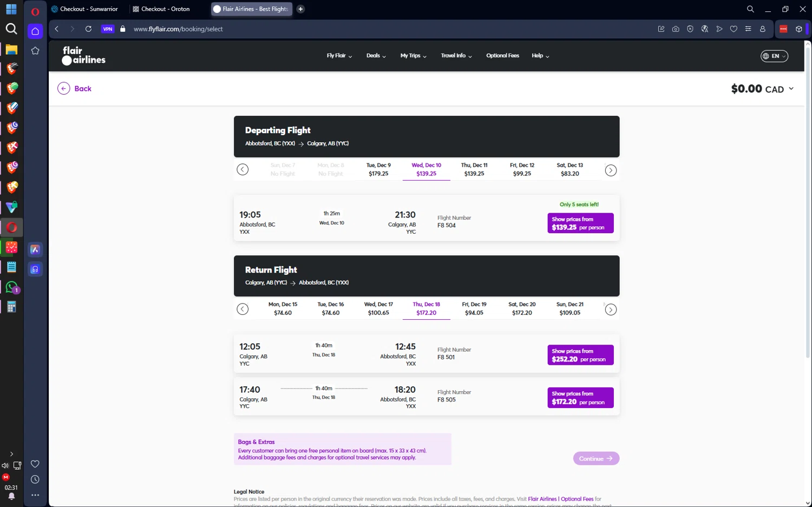Show earlier departing dates with left arrow

point(243,170)
